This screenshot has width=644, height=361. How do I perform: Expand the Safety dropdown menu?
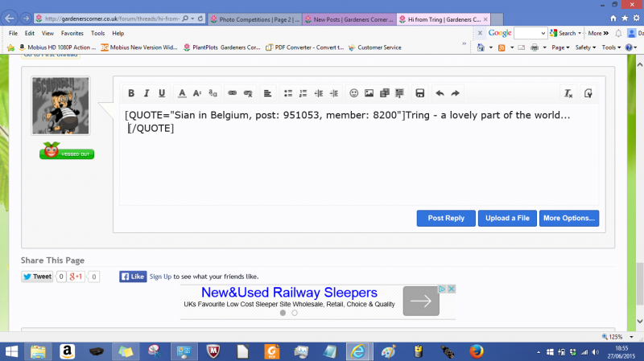click(585, 47)
